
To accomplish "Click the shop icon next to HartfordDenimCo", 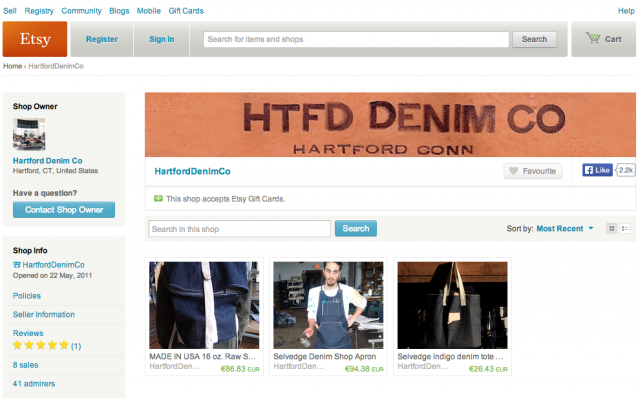I will coord(17,265).
